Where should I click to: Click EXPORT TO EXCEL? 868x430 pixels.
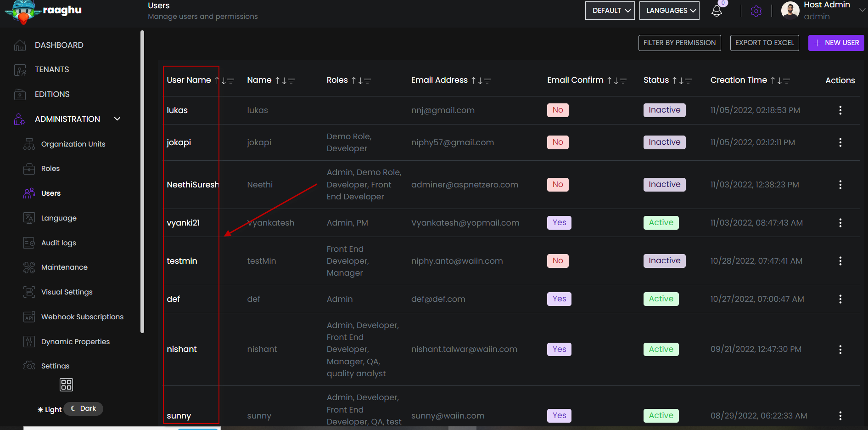click(x=764, y=43)
